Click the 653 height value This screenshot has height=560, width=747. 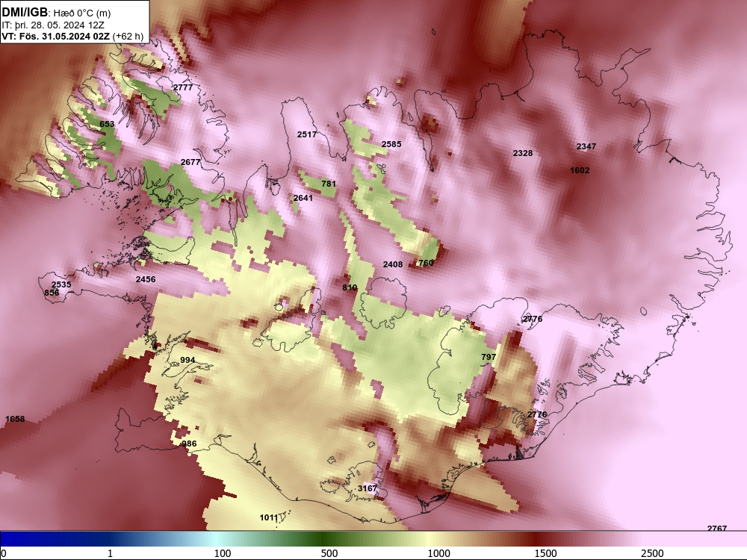click(x=107, y=124)
